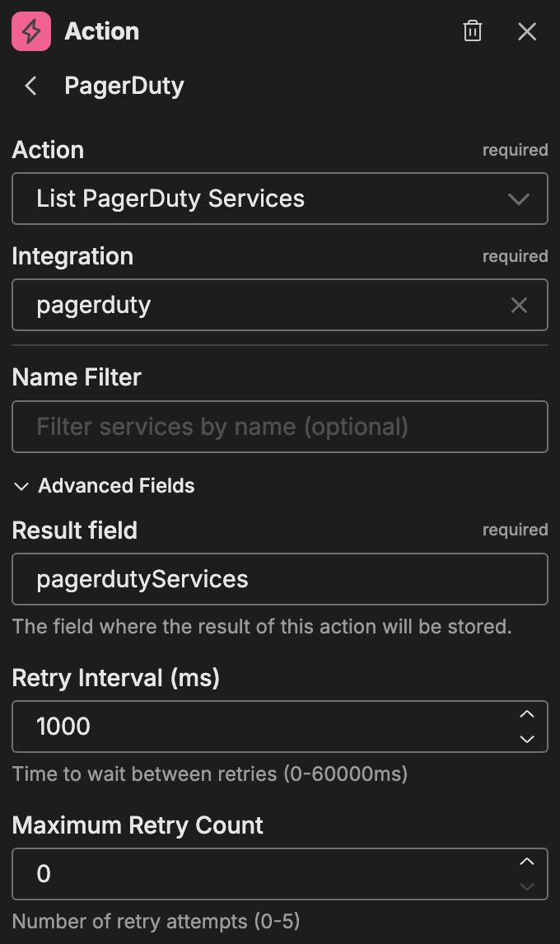
Task: Increment Retry Interval with the up arrow
Action: point(527,714)
